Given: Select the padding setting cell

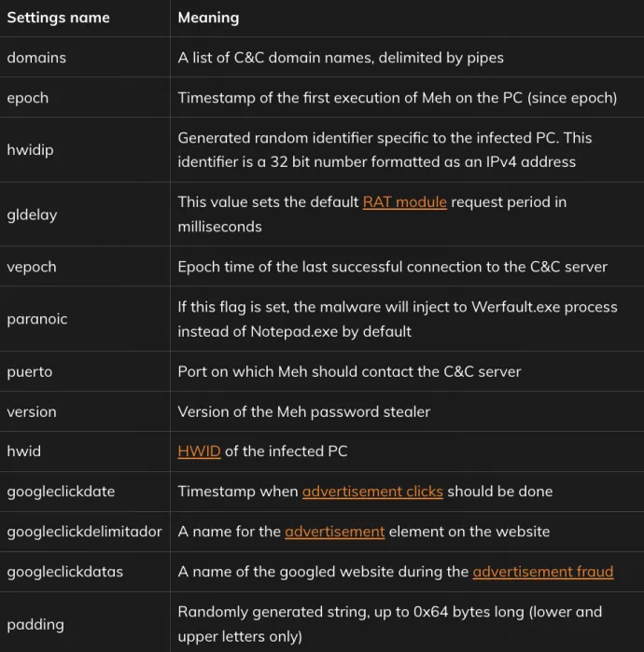Looking at the screenshot, I should (x=85, y=624).
